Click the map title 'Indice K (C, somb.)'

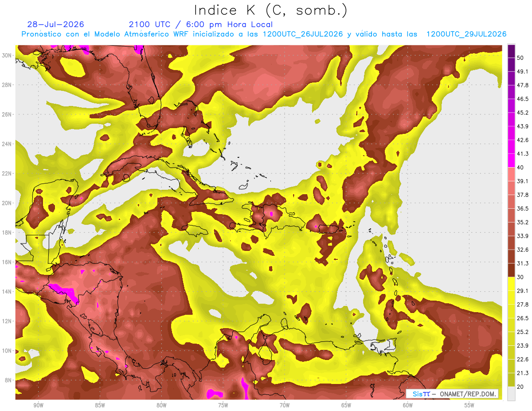pyautogui.click(x=271, y=10)
